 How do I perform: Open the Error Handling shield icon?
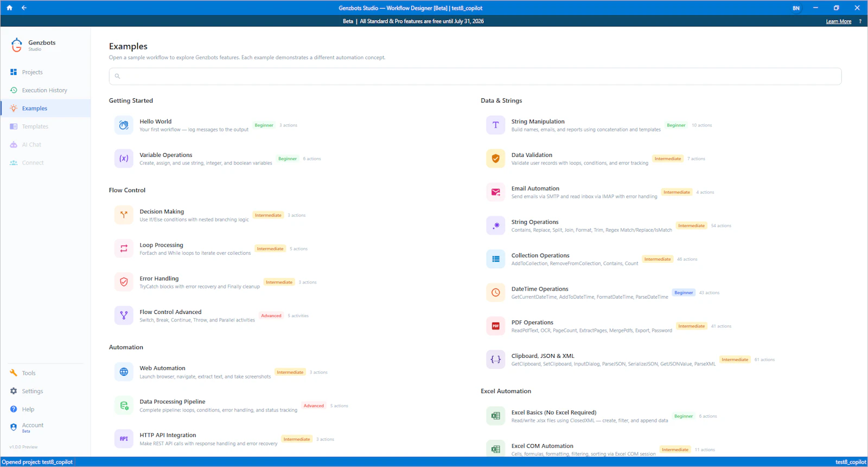click(124, 282)
